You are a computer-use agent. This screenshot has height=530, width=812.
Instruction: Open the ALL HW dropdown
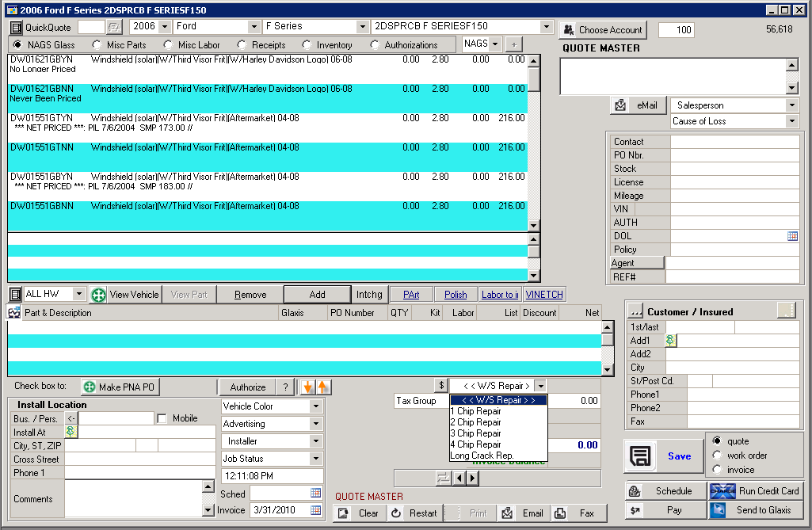[x=78, y=294]
